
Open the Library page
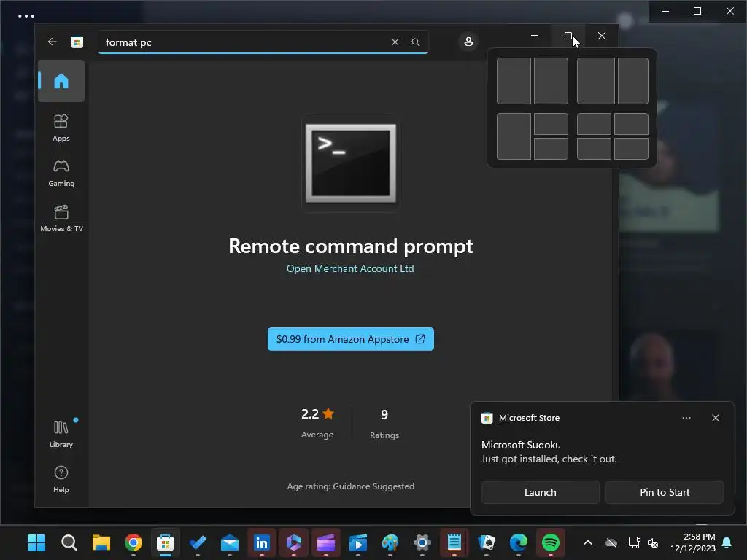tap(61, 434)
